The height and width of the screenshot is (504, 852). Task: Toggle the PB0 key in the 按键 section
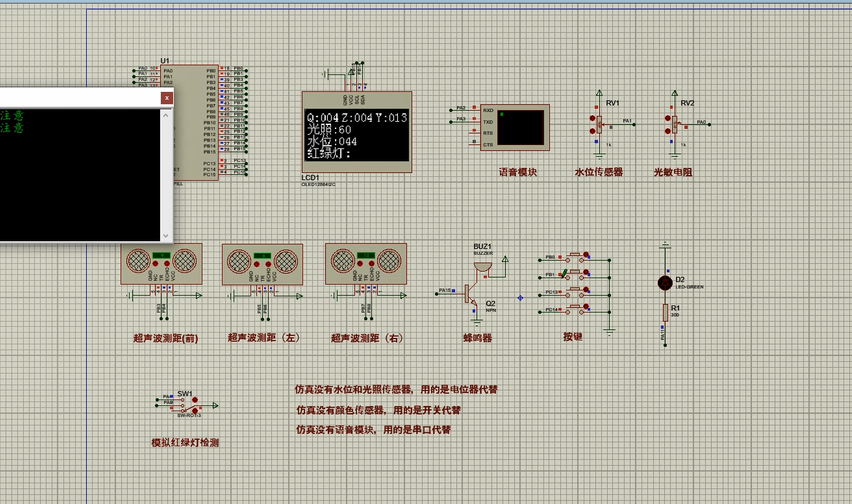pyautogui.click(x=586, y=254)
